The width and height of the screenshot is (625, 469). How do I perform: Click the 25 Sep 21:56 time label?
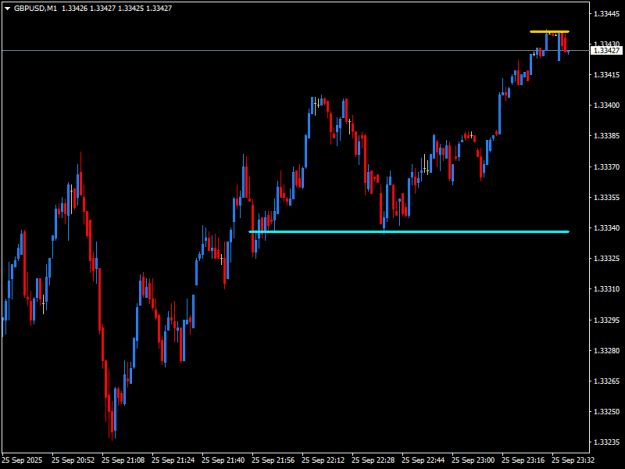tap(273, 460)
